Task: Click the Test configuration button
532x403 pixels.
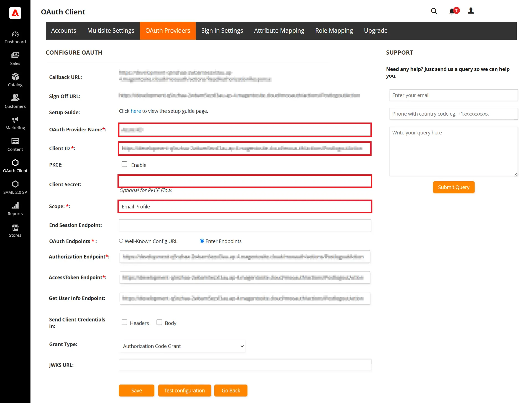Action: click(x=185, y=391)
